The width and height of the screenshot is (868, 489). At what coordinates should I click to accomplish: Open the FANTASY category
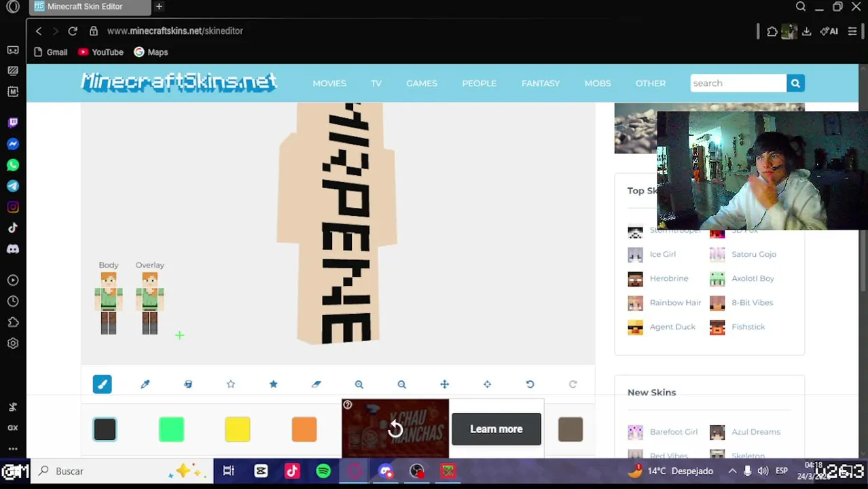[x=541, y=83]
